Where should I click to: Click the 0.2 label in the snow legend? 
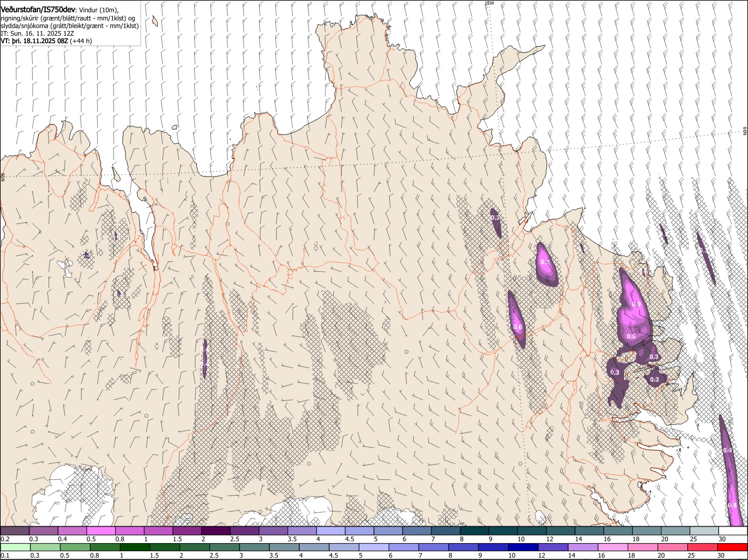5,539
